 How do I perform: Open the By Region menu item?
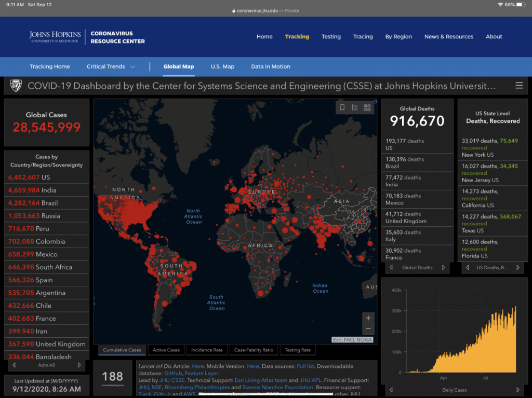click(x=398, y=37)
